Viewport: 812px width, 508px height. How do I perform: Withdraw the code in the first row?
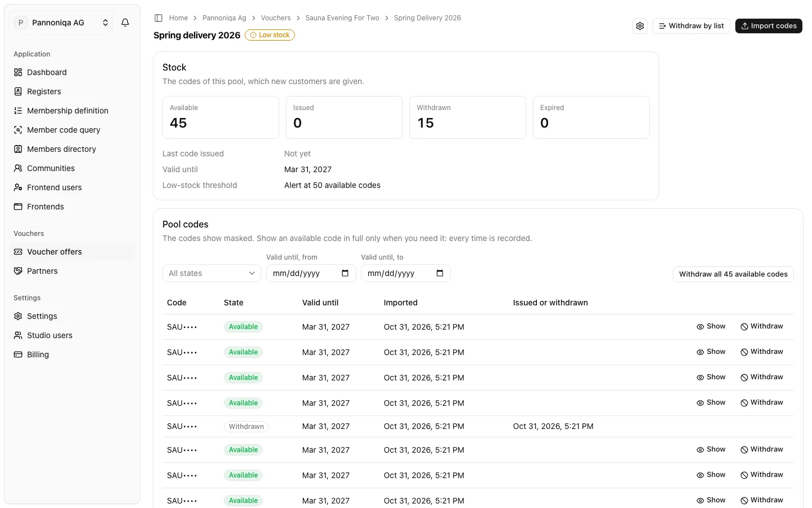762,326
